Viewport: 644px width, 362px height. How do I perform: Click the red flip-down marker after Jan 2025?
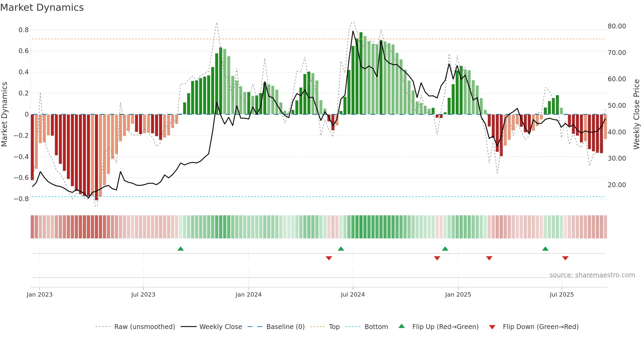[489, 258]
